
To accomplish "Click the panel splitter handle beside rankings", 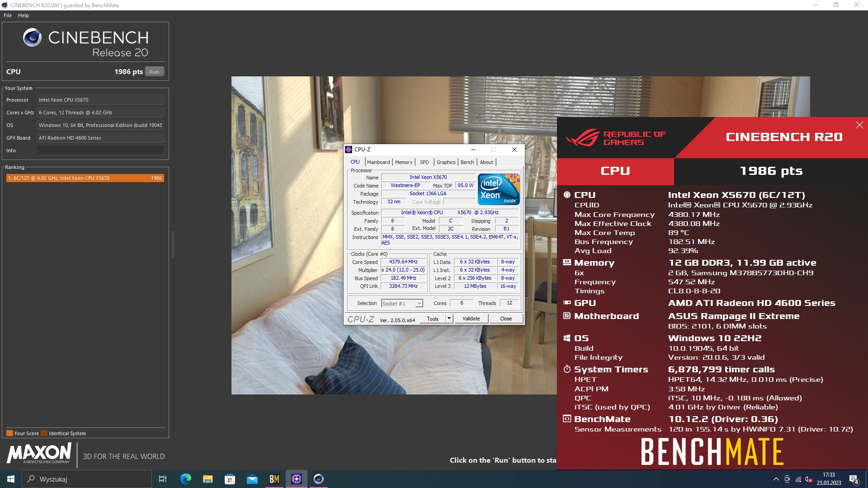I will pos(173,244).
